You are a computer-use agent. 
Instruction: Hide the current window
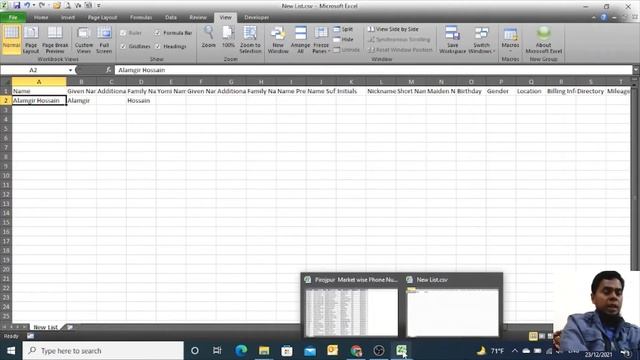[x=343, y=40]
